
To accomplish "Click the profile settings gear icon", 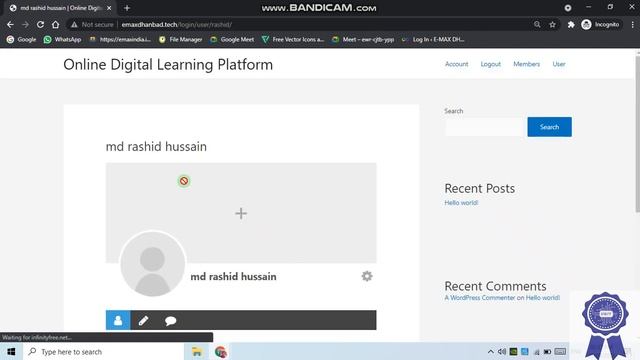I will pyautogui.click(x=367, y=276).
